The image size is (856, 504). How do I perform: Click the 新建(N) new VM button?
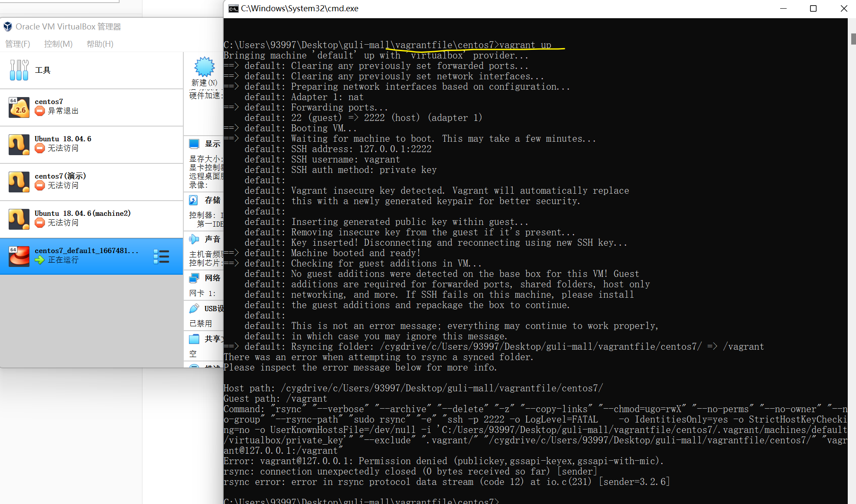pos(205,72)
